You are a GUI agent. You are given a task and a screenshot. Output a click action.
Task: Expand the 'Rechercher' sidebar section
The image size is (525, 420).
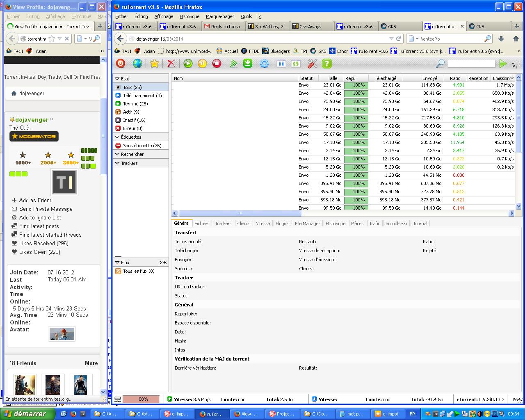pos(141,154)
